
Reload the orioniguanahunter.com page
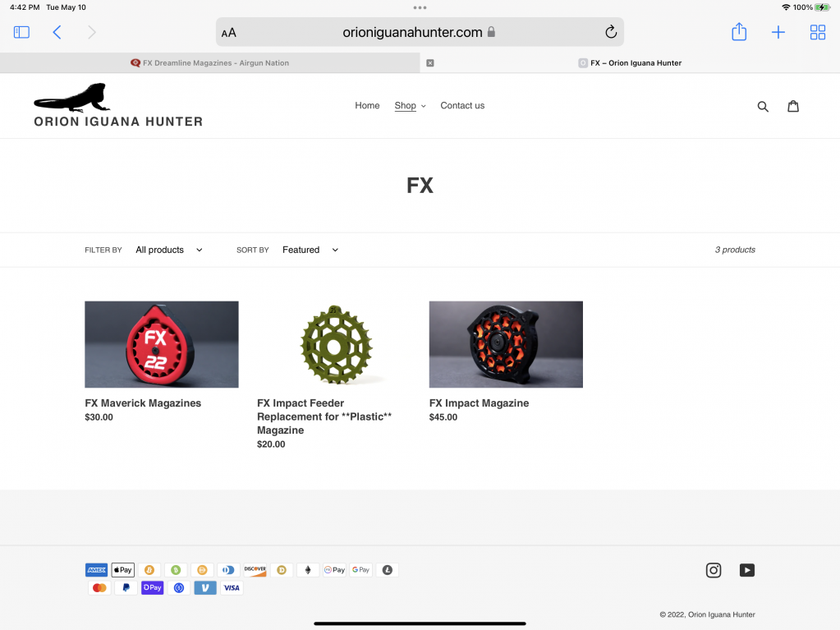611,32
